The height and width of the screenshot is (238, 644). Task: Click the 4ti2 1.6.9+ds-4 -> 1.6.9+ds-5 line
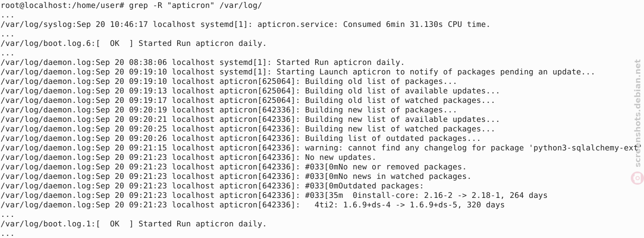pyautogui.click(x=253, y=205)
